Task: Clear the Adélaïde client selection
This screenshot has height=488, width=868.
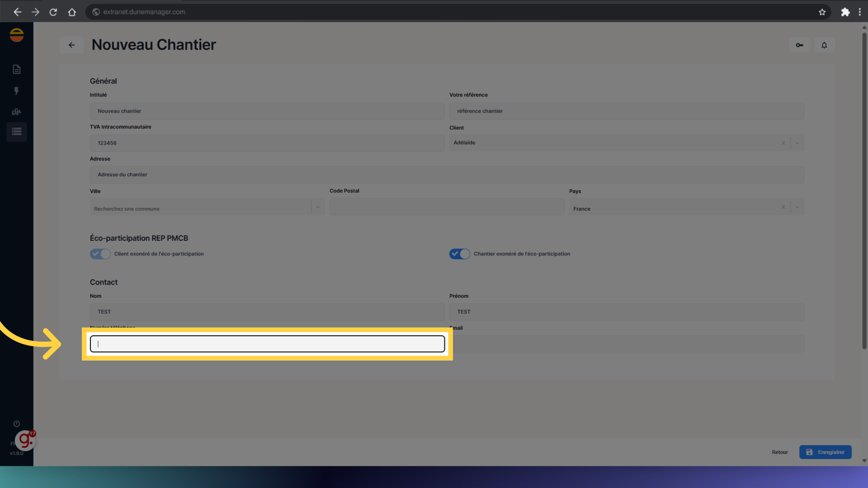Action: (783, 143)
